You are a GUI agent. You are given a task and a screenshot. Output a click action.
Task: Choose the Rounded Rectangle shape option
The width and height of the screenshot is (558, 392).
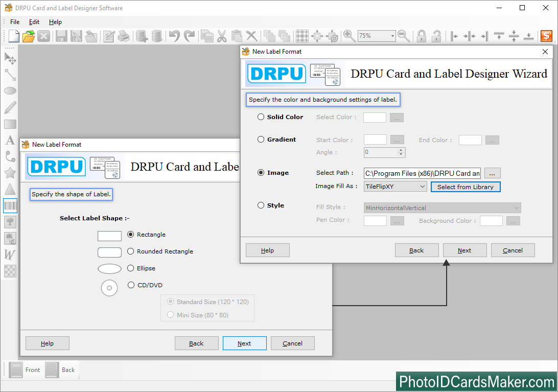coord(131,251)
